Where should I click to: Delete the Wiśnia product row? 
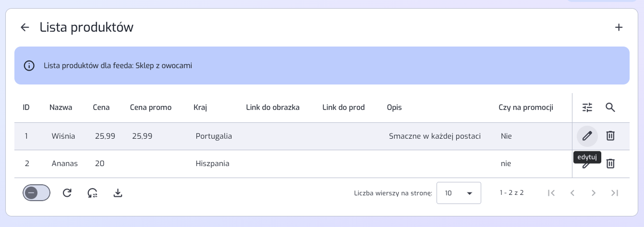coord(610,136)
